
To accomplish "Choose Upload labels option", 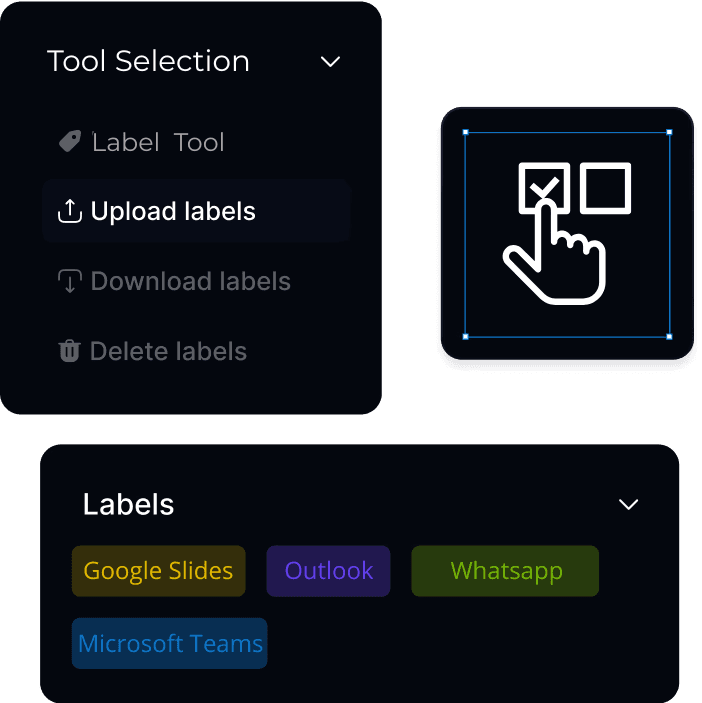I will 196,211.
